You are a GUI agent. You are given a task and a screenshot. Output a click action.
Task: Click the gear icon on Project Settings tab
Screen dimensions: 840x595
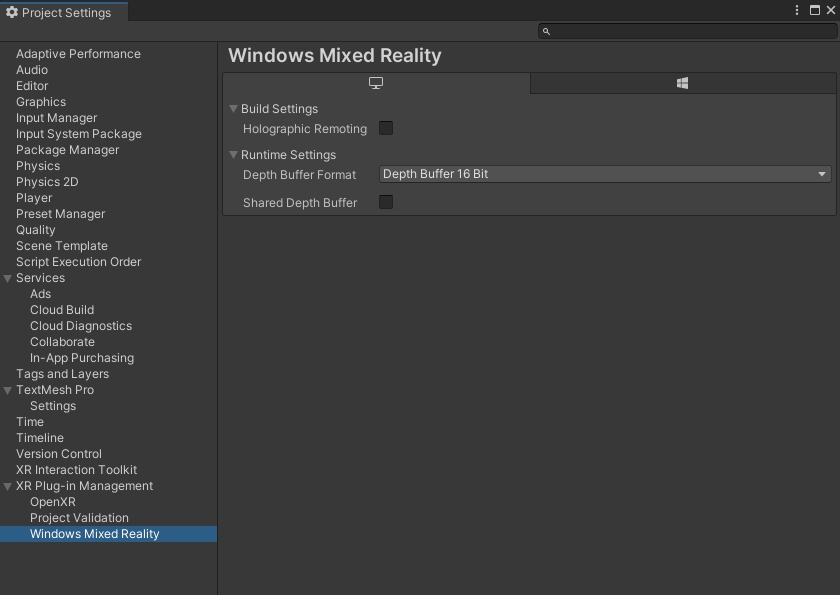point(12,12)
